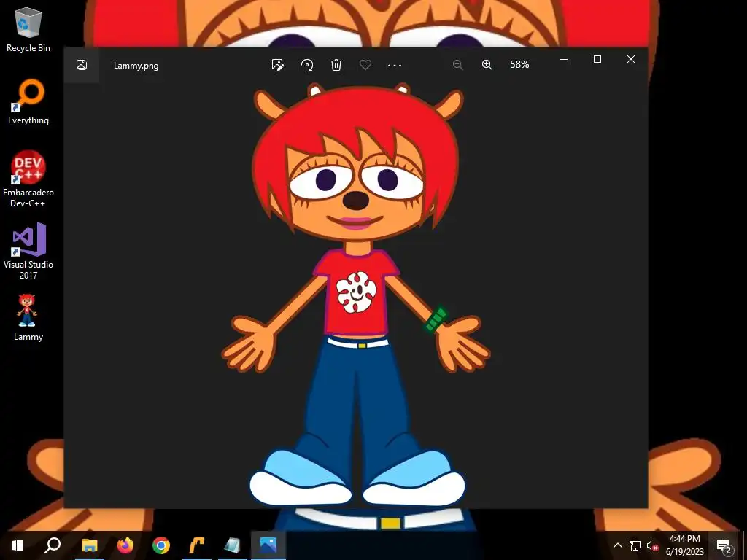Select the Everything desktop shortcut

[x=28, y=102]
